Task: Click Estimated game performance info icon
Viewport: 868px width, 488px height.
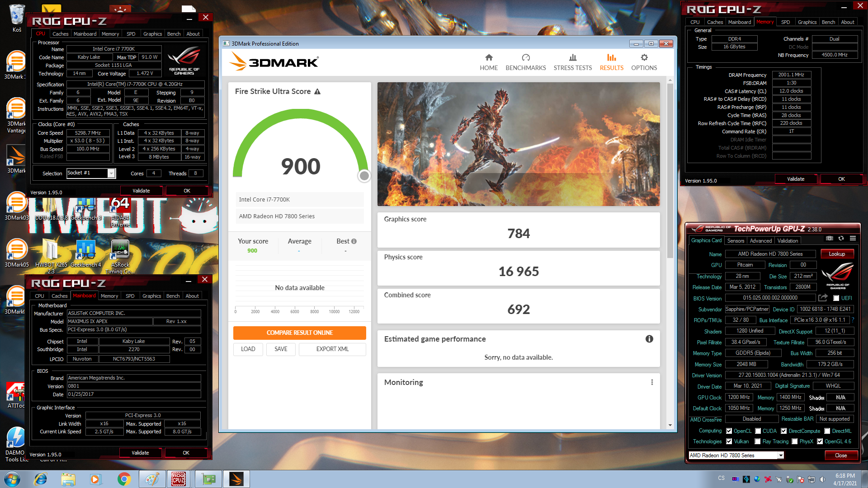Action: coord(649,339)
